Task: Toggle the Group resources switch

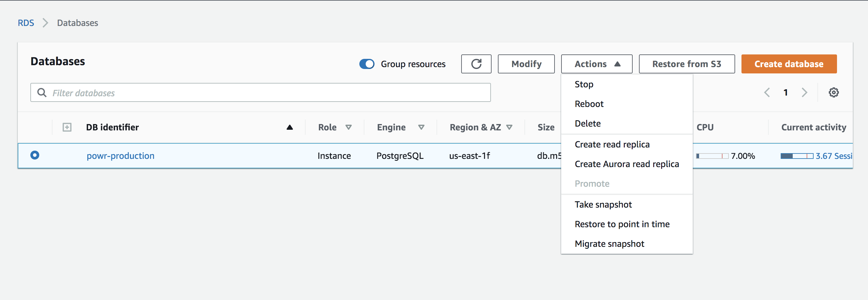Action: tap(367, 64)
